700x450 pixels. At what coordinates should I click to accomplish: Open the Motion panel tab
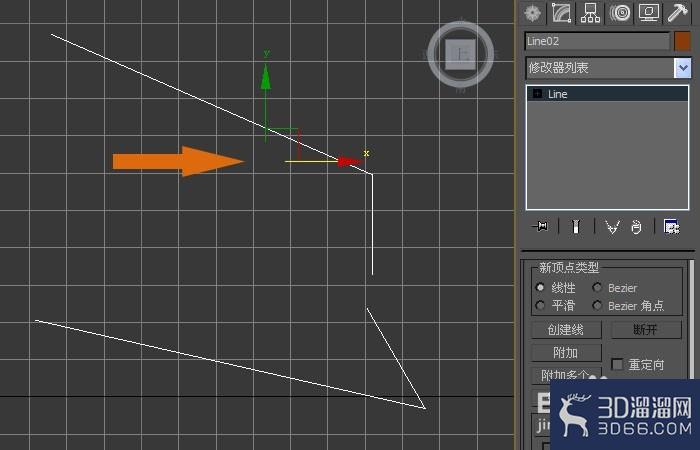click(620, 13)
